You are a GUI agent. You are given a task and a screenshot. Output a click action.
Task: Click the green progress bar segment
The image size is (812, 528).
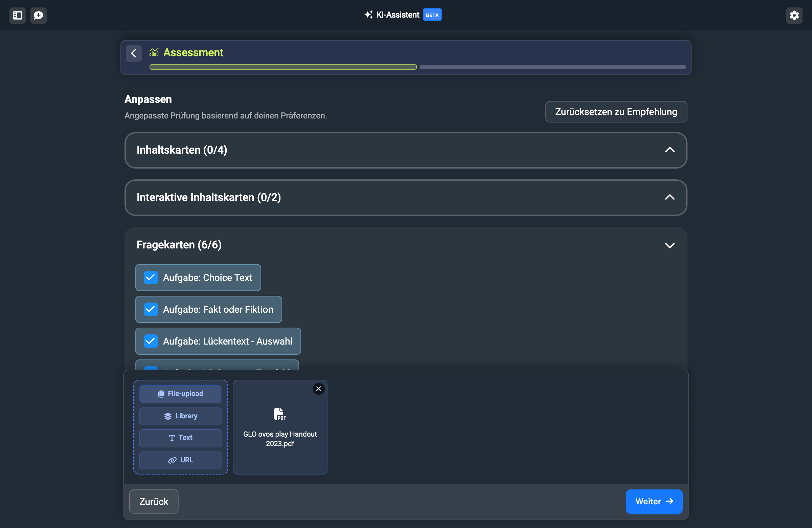tap(283, 67)
